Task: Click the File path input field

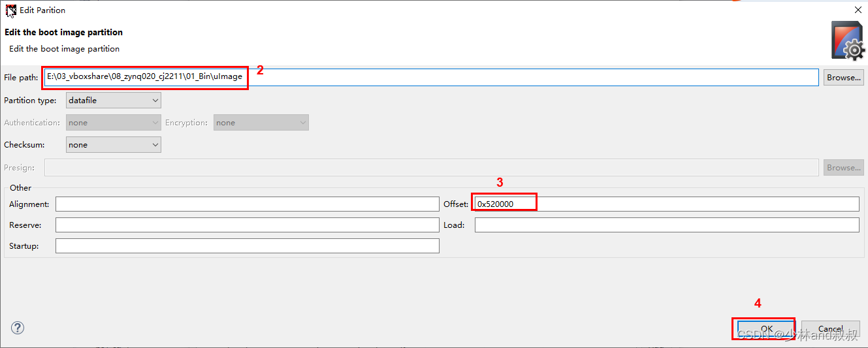Action: pyautogui.click(x=431, y=77)
